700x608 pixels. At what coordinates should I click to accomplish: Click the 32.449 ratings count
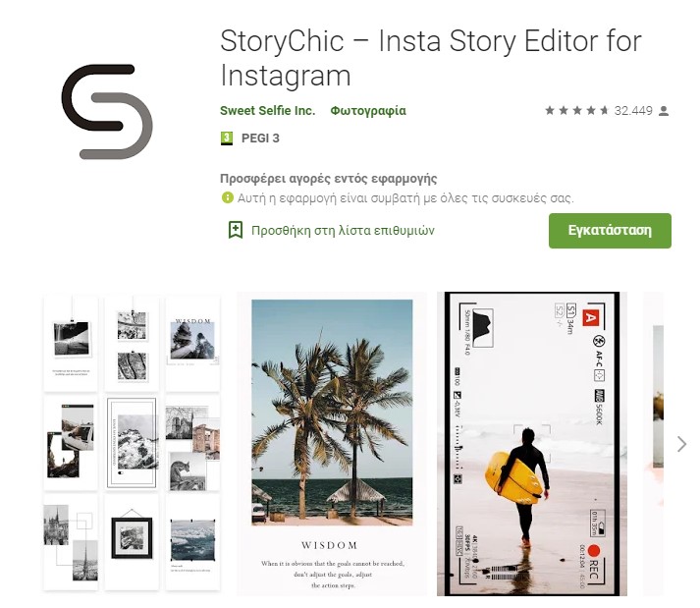[633, 110]
